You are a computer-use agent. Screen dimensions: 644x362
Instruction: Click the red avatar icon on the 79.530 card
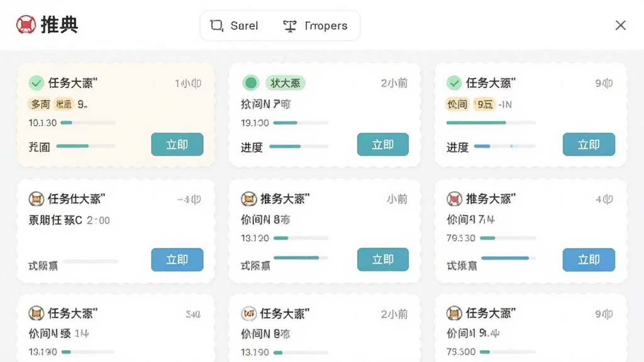(x=454, y=199)
